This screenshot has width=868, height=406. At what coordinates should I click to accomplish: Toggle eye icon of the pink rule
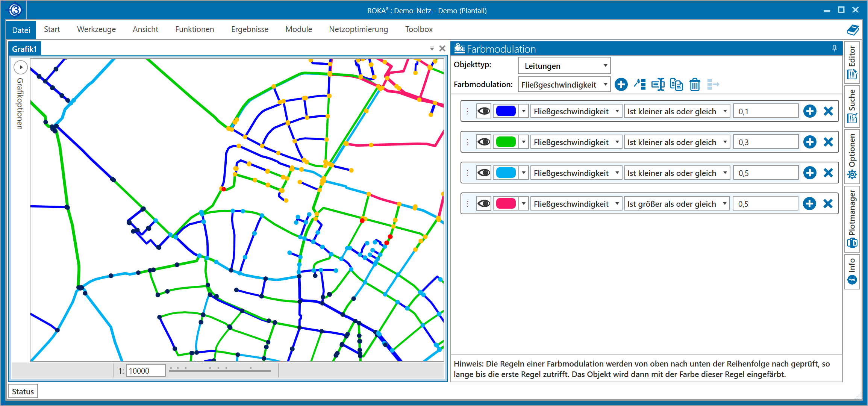pyautogui.click(x=484, y=204)
